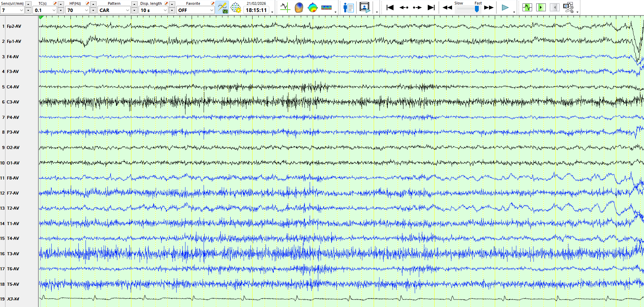
Task: Toggle the 50 Hz notch filter
Action: pos(222,8)
